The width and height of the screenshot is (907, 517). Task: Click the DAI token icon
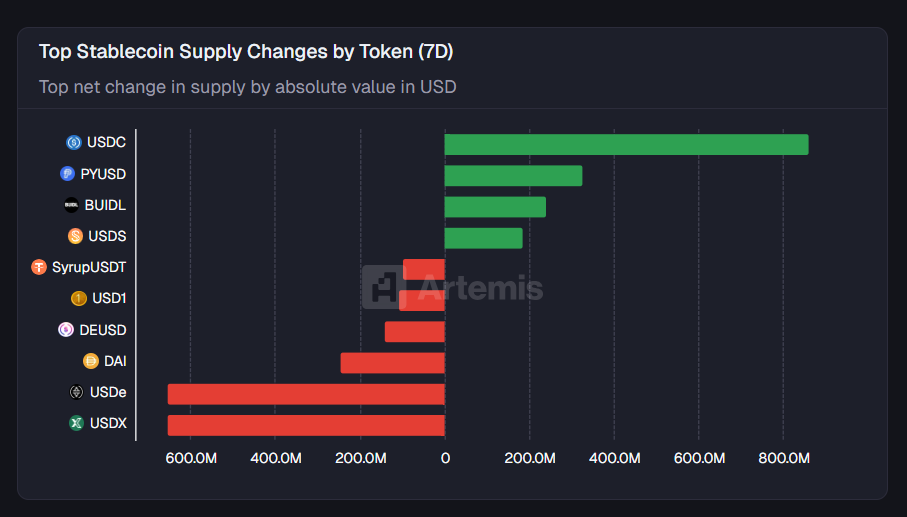pos(91,361)
